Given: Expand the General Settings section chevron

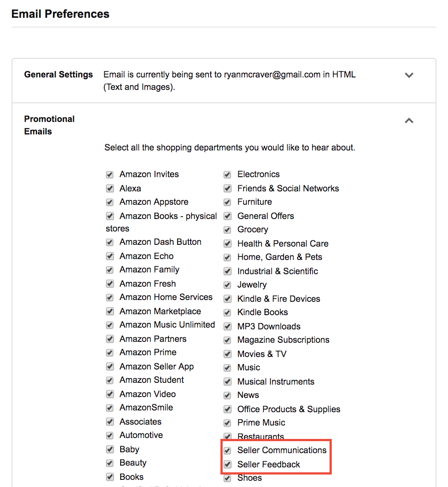Looking at the screenshot, I should pyautogui.click(x=409, y=75).
